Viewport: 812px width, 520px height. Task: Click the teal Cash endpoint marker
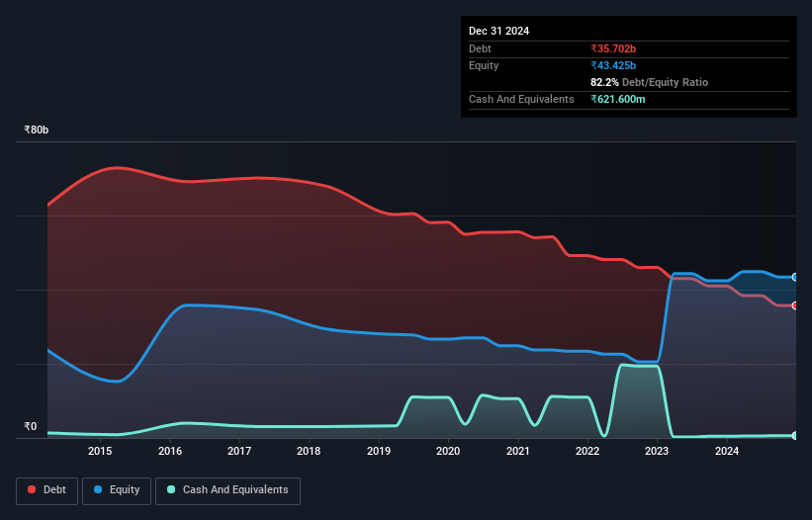point(795,436)
